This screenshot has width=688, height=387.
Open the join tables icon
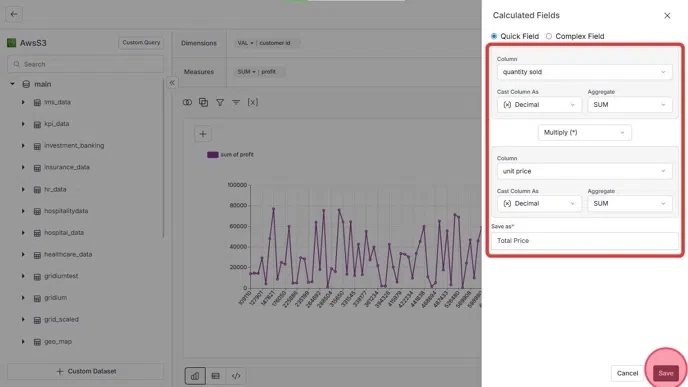(187, 102)
